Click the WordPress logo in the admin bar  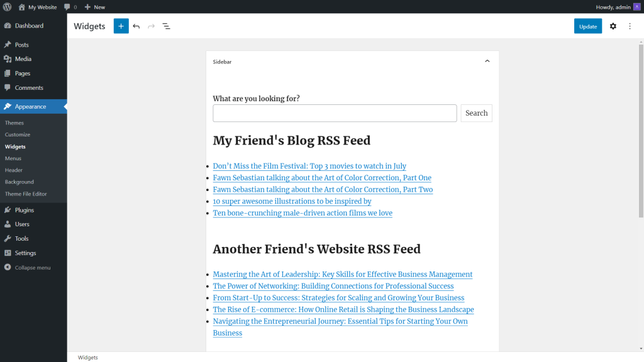click(x=7, y=7)
